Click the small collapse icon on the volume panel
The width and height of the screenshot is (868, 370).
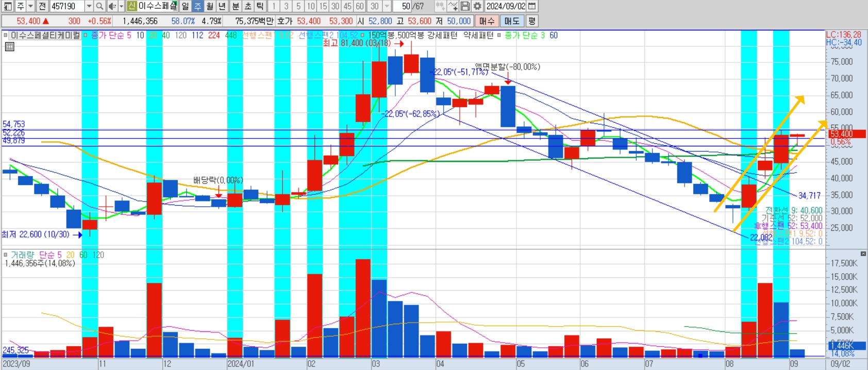coord(863,254)
